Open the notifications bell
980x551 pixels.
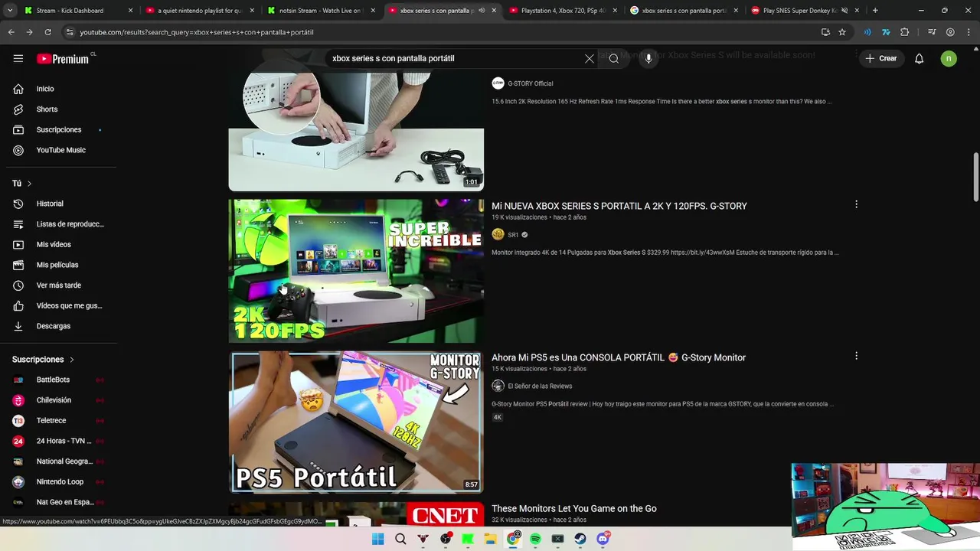[x=920, y=58]
